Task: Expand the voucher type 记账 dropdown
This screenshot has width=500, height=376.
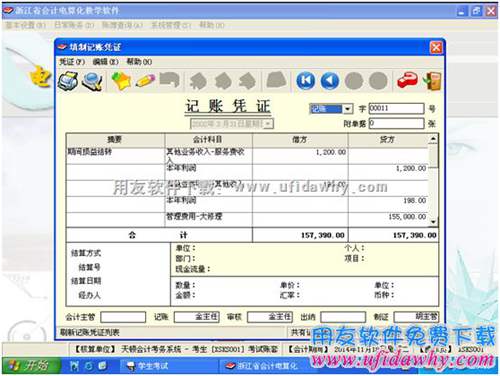Action: tap(347, 109)
